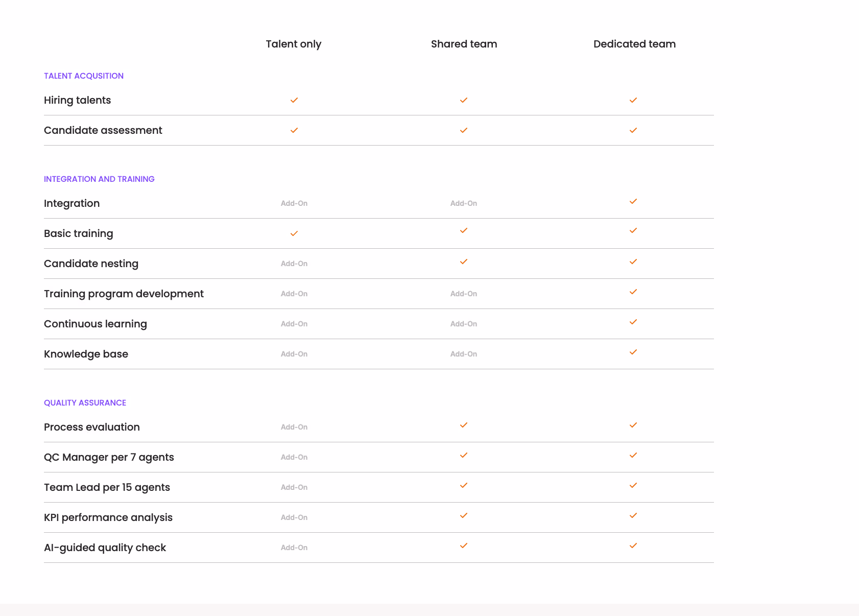Click the QC Manager per 7 agents label
859x616 pixels.
tap(109, 458)
